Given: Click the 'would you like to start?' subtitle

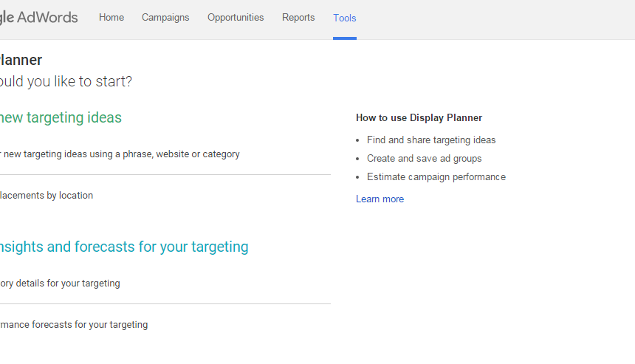Looking at the screenshot, I should 66,81.
